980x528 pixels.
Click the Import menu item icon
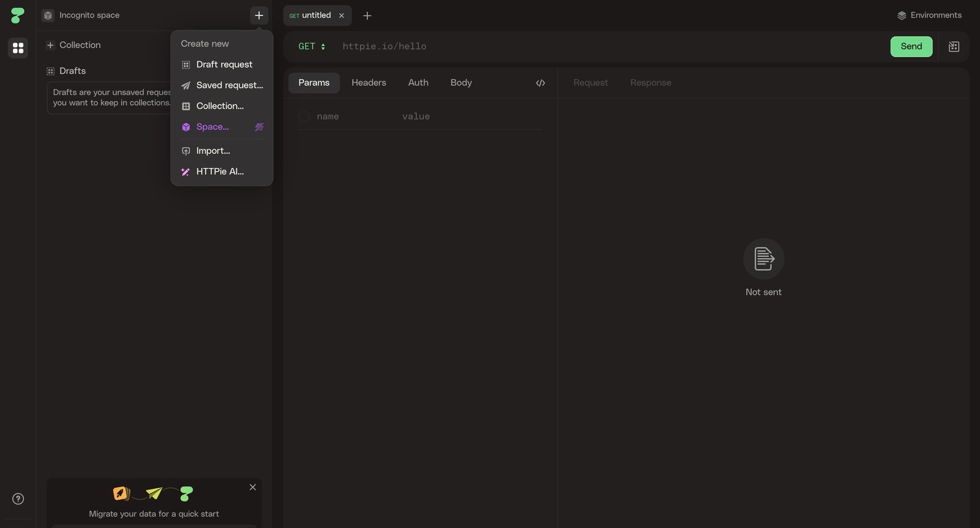pyautogui.click(x=186, y=151)
